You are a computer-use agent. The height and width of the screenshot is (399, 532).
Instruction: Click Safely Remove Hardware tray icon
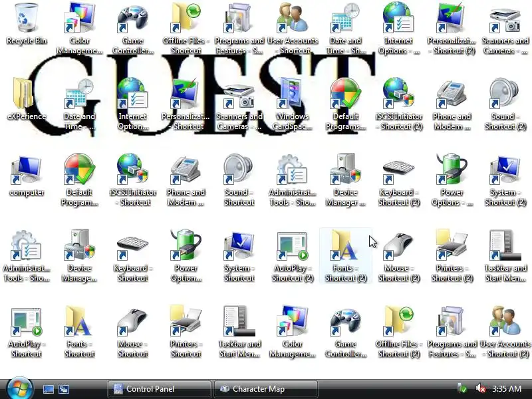[x=462, y=388]
